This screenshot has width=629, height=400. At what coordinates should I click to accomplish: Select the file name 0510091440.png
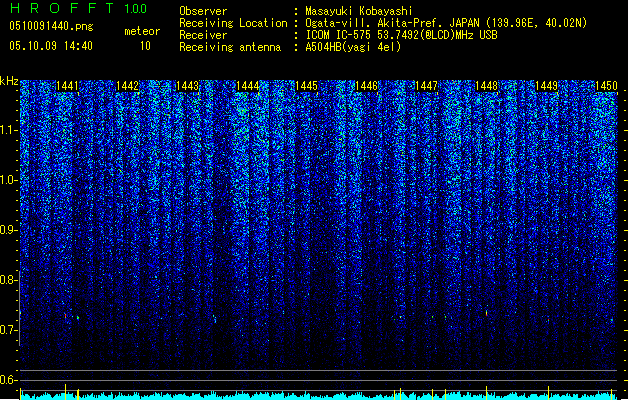pos(51,27)
